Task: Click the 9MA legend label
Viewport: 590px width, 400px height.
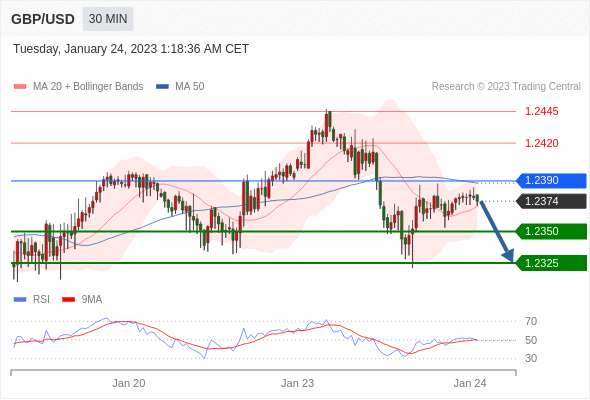Action: point(92,300)
